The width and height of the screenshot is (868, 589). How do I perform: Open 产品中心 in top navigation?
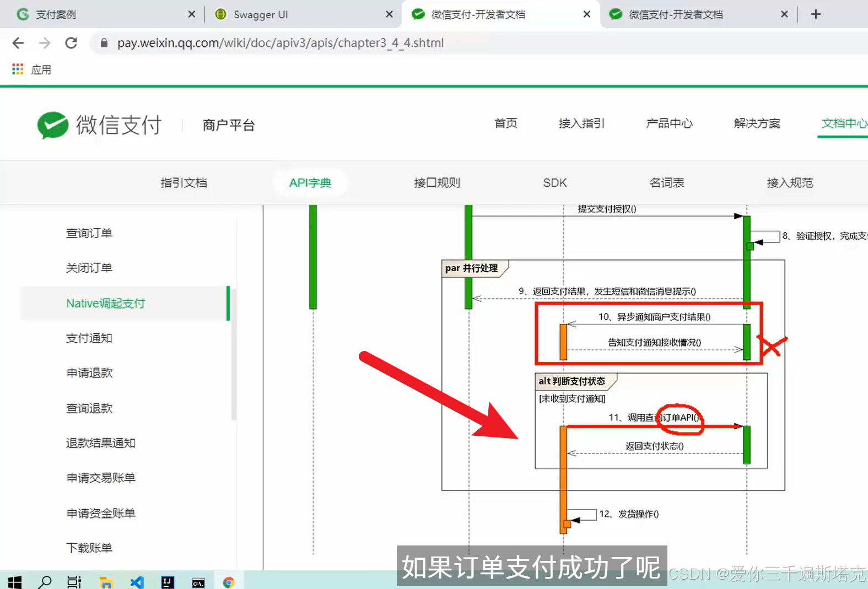click(669, 123)
